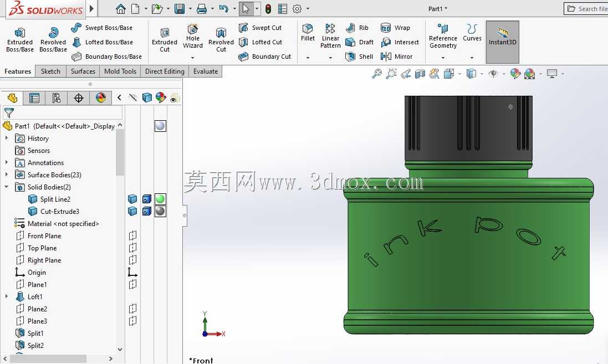Click the Swept Cut tool

point(260,28)
